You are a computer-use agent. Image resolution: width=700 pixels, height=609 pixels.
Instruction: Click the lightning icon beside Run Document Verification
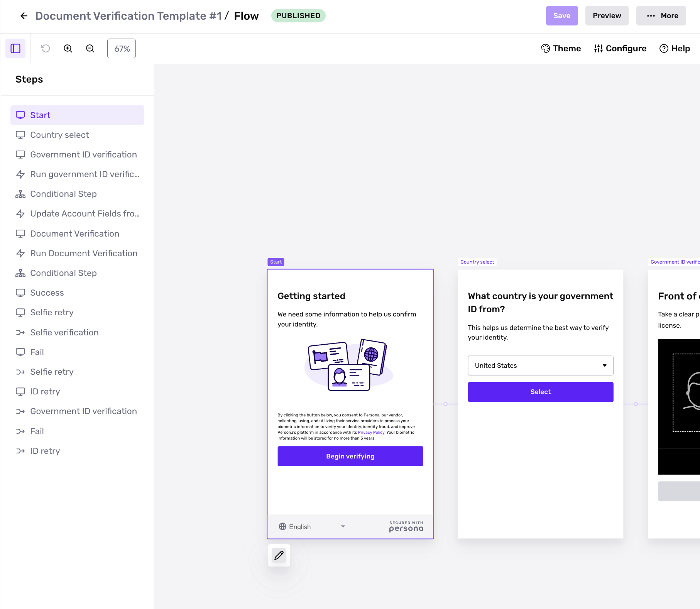coord(20,253)
